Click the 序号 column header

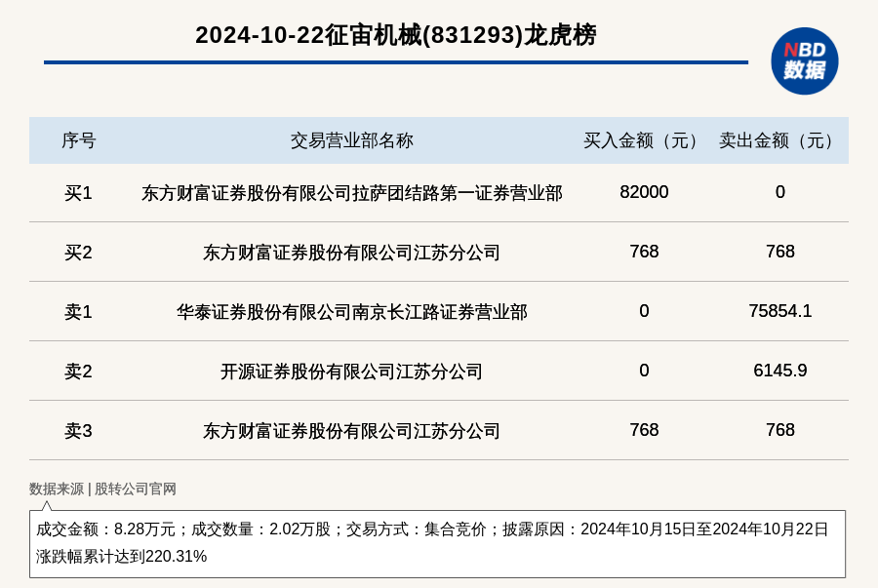78,140
